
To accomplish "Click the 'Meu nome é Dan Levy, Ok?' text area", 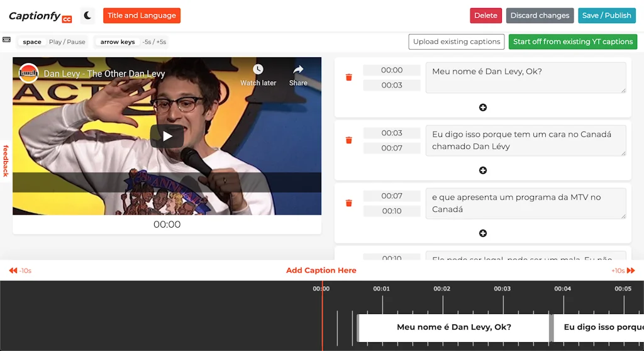I will click(526, 77).
